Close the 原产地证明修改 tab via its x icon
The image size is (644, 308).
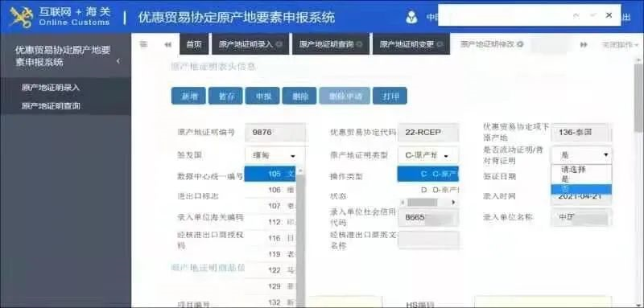tap(520, 44)
